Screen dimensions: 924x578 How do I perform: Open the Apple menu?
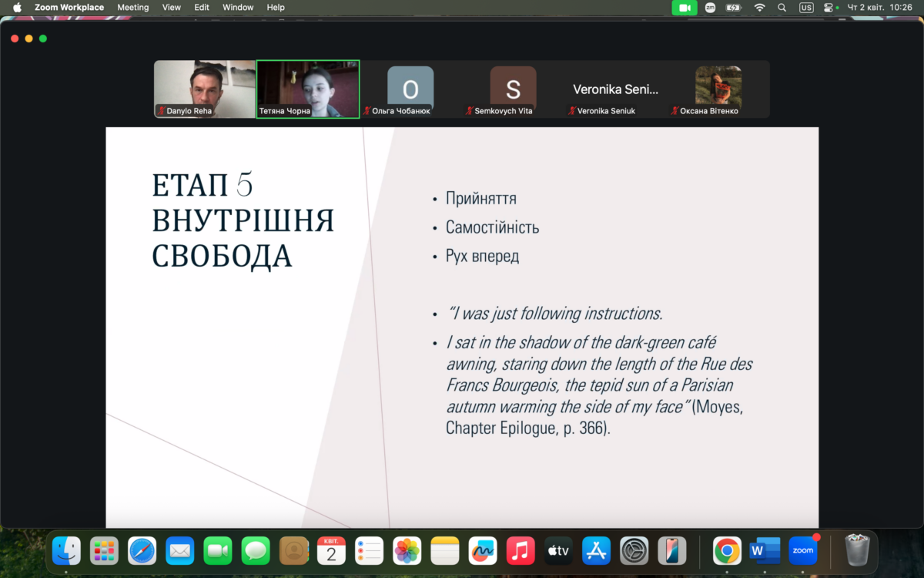click(x=17, y=8)
